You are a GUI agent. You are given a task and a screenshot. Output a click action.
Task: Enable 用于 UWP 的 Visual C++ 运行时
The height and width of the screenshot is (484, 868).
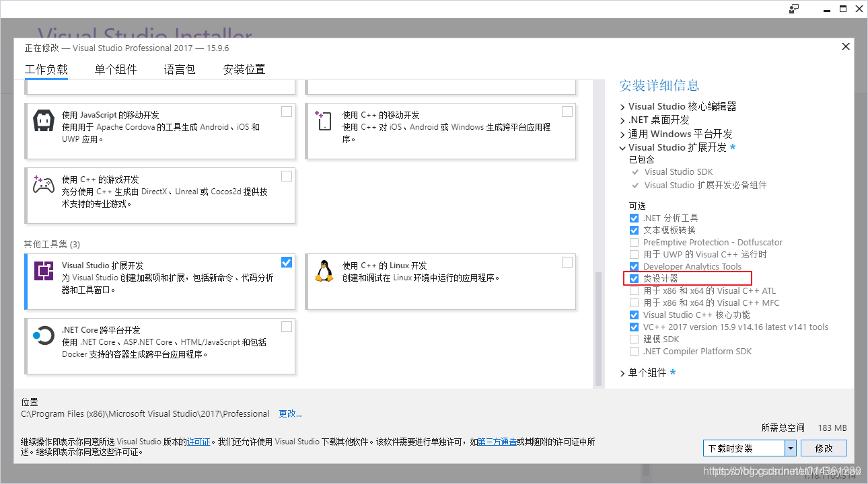coord(634,254)
